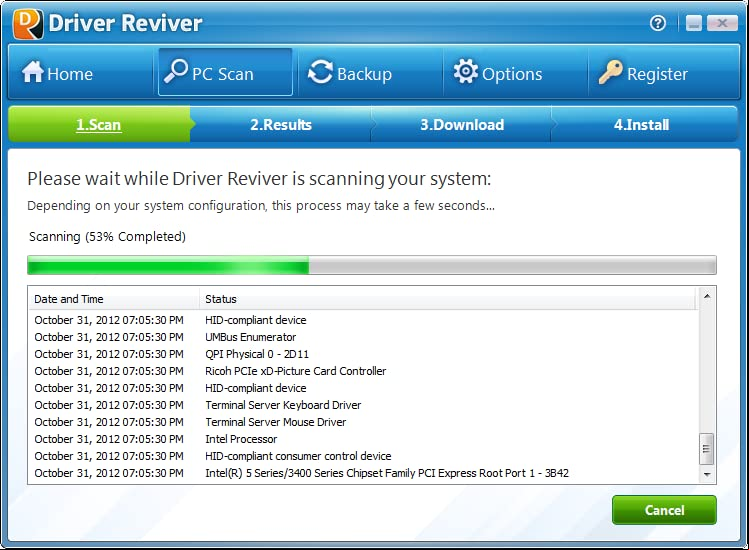Click the Register key icon
This screenshot has height=550, width=749.
pos(610,72)
